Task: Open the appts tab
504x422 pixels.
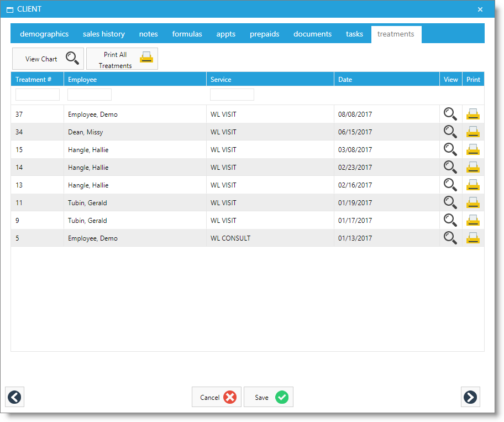Action: (x=226, y=34)
